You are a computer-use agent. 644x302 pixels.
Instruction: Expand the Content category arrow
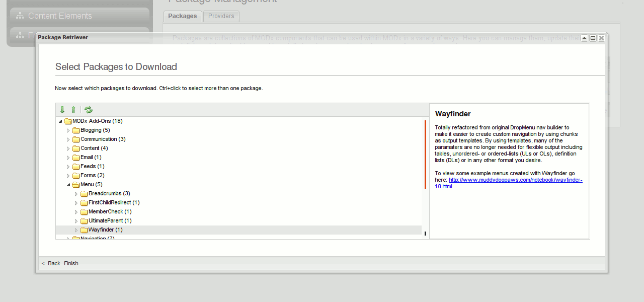[x=68, y=148]
